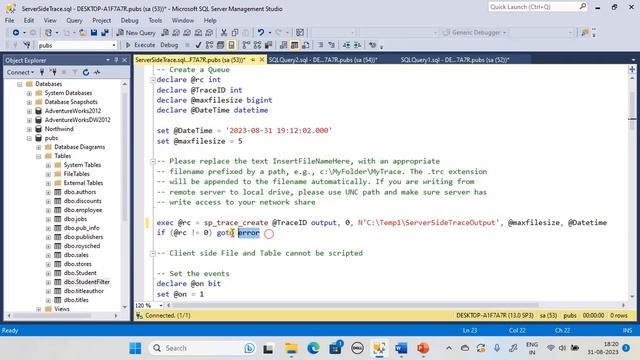Click the Object Explorer disconnect icon
This screenshot has height=360, width=640.
[53, 72]
